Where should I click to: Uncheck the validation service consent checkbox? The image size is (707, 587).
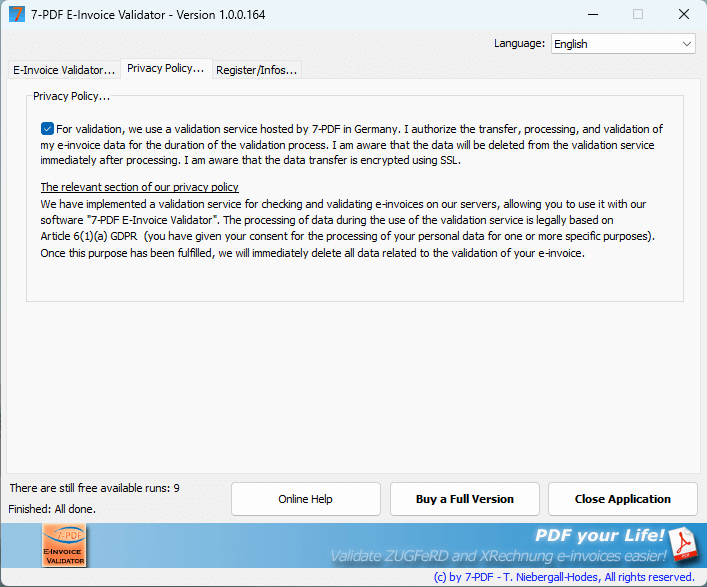47,129
